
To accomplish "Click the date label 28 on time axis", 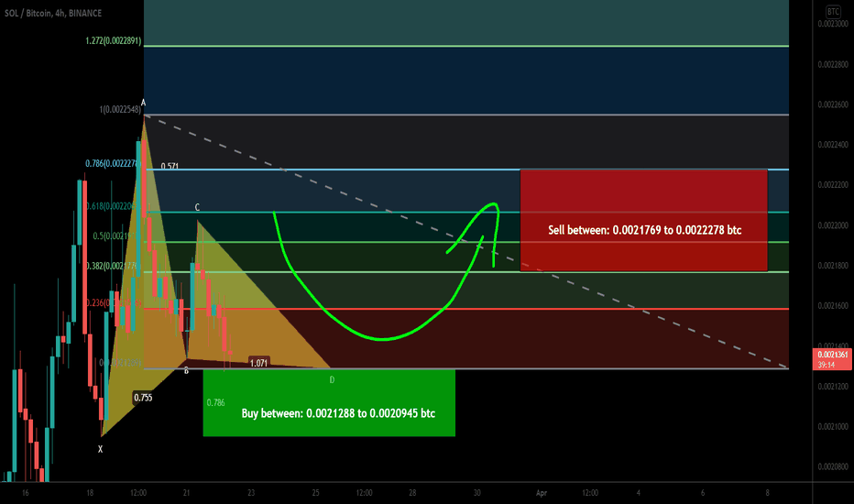I will tap(412, 493).
